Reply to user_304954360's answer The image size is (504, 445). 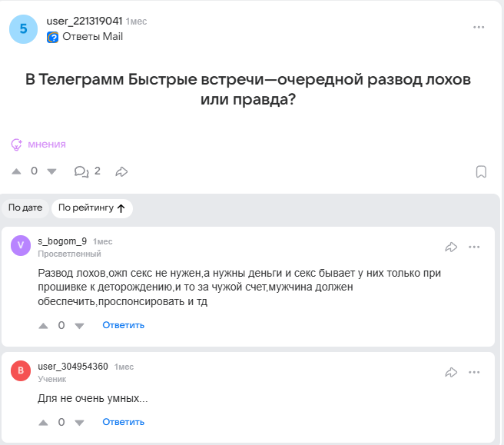click(123, 422)
